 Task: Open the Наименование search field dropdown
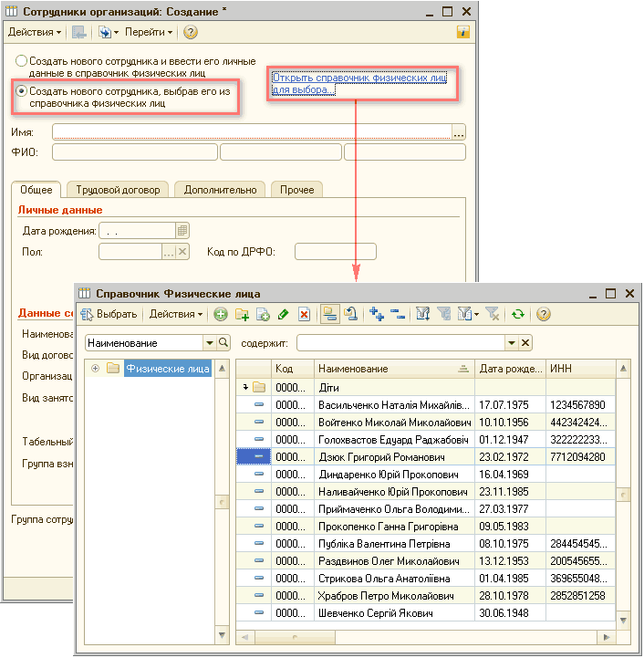(x=209, y=343)
